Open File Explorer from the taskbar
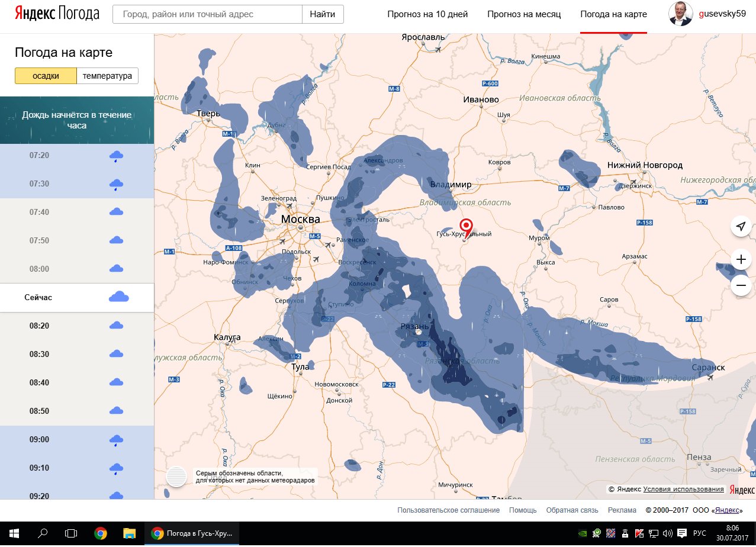 pyautogui.click(x=130, y=533)
